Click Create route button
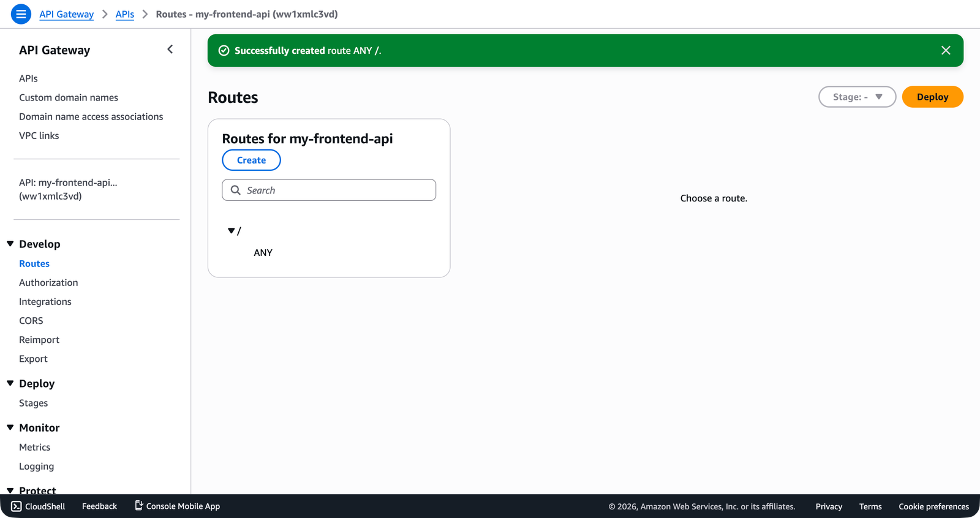Viewport: 980px width, 518px height. [251, 160]
